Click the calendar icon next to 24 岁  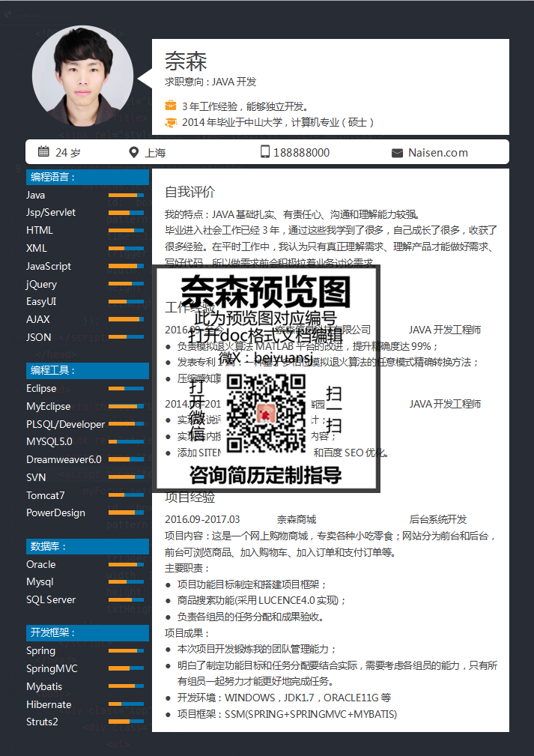[x=43, y=152]
